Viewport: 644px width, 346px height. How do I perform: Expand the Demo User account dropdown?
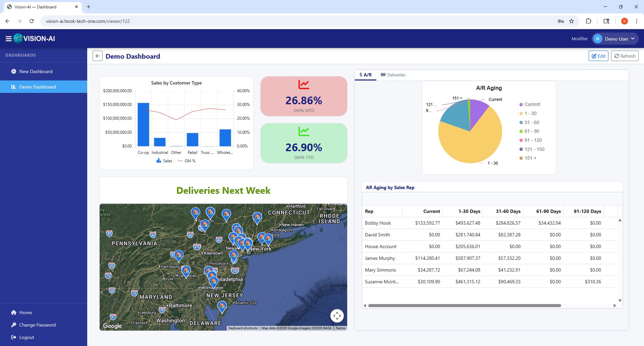(615, 39)
